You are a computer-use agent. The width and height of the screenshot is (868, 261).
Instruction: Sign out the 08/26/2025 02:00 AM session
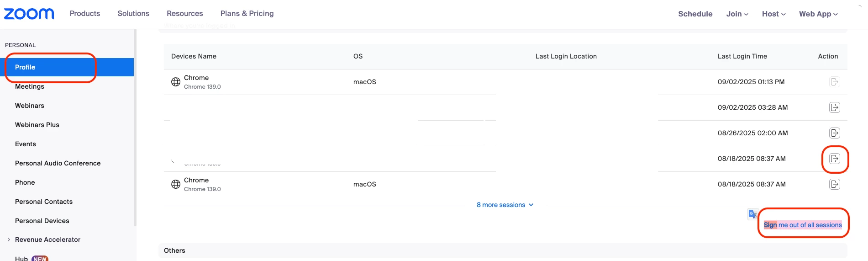[834, 133]
